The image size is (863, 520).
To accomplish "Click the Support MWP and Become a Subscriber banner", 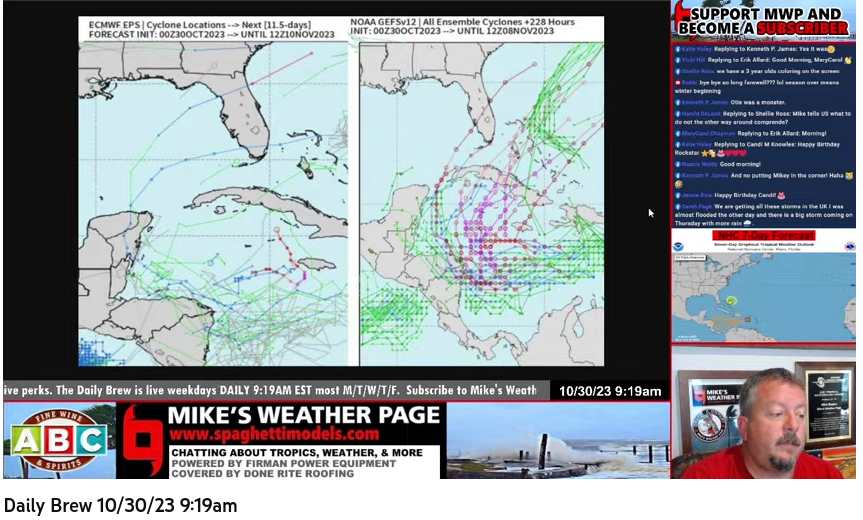I will click(763, 21).
